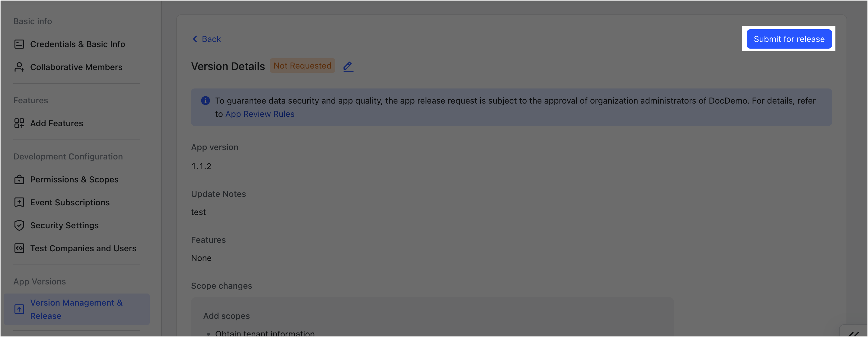Click the Event Subscriptions icon
Viewport: 868px width, 337px height.
pos(19,203)
